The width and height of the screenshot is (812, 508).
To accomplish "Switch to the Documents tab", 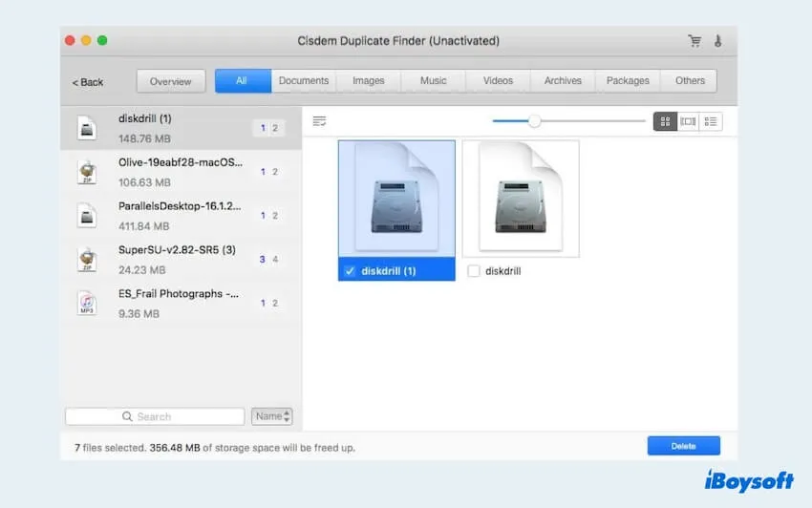I will [x=304, y=81].
